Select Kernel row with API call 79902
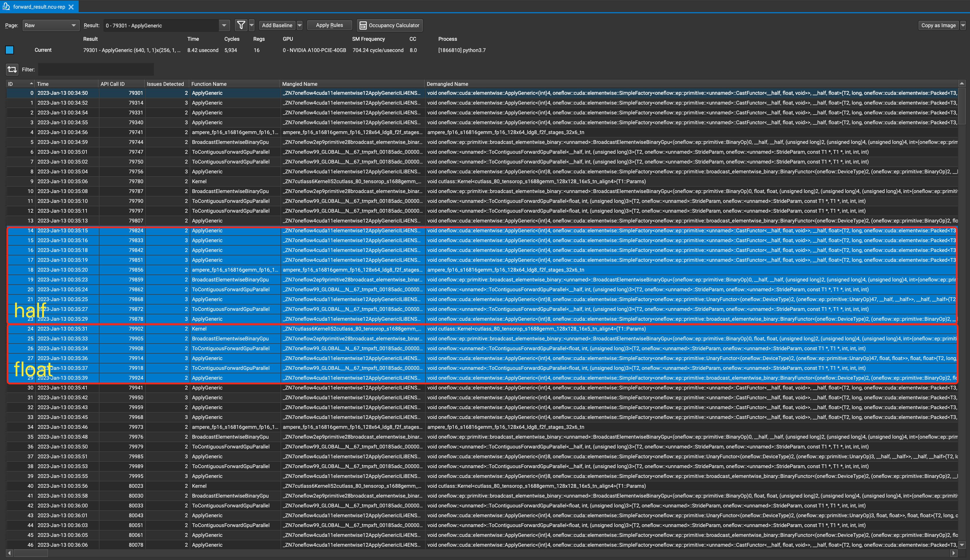The width and height of the screenshot is (970, 560). point(482,329)
